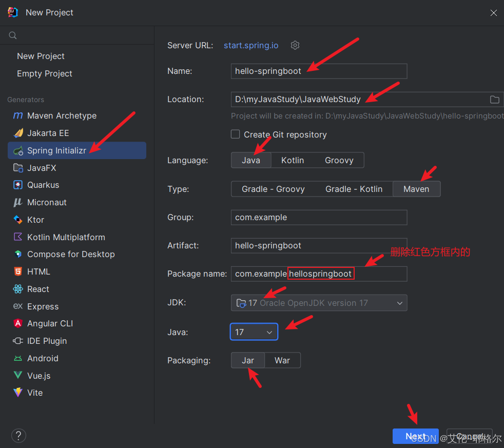The width and height of the screenshot is (504, 448).
Task: Select Groovy language option
Action: click(x=339, y=160)
